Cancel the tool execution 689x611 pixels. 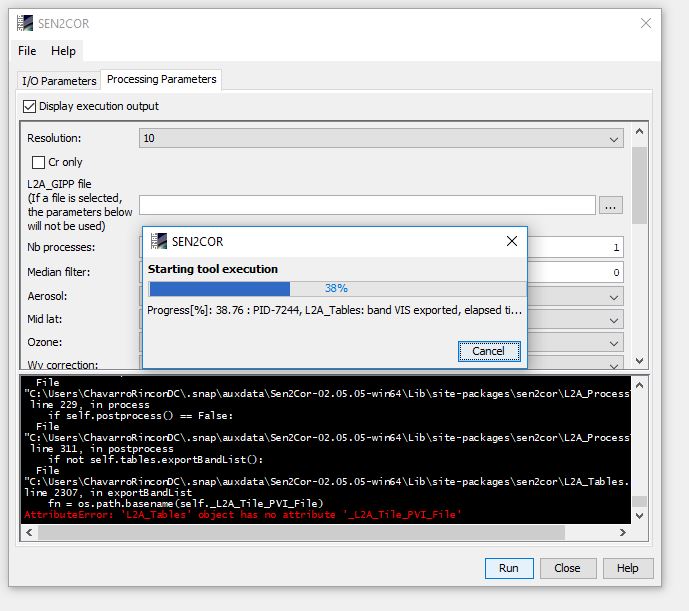coord(489,351)
